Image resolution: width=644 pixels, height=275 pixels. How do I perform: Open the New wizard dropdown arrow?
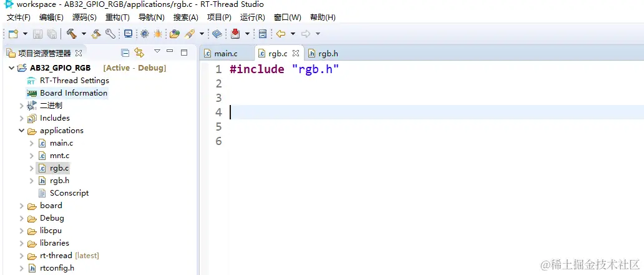pyautogui.click(x=25, y=34)
